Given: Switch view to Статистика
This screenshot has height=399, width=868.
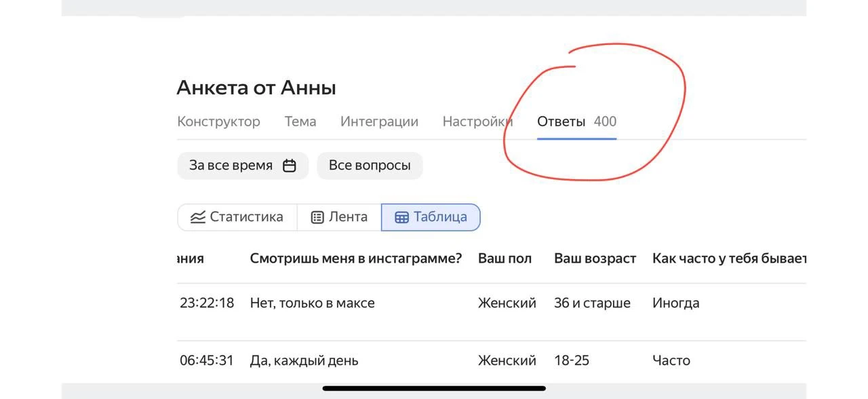Looking at the screenshot, I should (237, 217).
